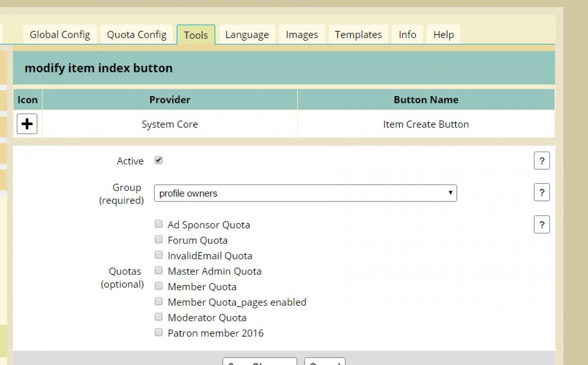Enable the Member Quota checkbox

158,286
